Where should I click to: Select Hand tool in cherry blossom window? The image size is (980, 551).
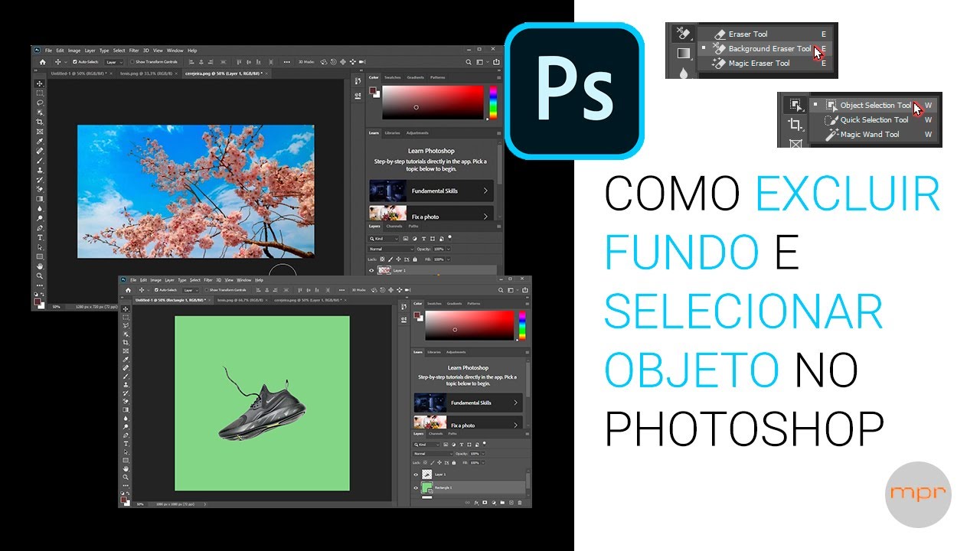click(40, 266)
